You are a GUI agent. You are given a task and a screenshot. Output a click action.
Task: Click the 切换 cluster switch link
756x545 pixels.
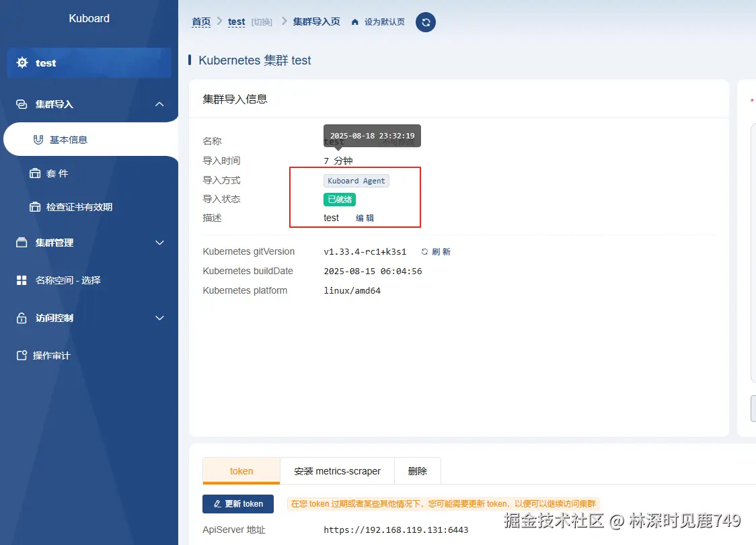(262, 22)
